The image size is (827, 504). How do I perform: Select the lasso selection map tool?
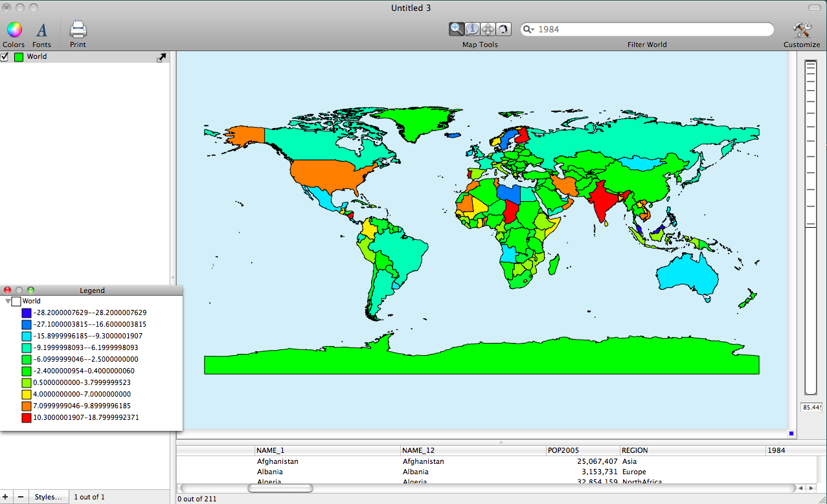pyautogui.click(x=503, y=29)
